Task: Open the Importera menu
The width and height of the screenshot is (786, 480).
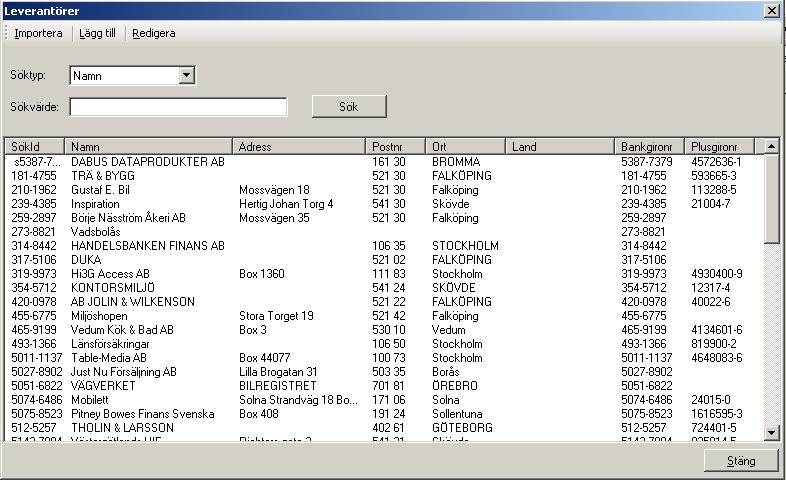Action: point(38,33)
